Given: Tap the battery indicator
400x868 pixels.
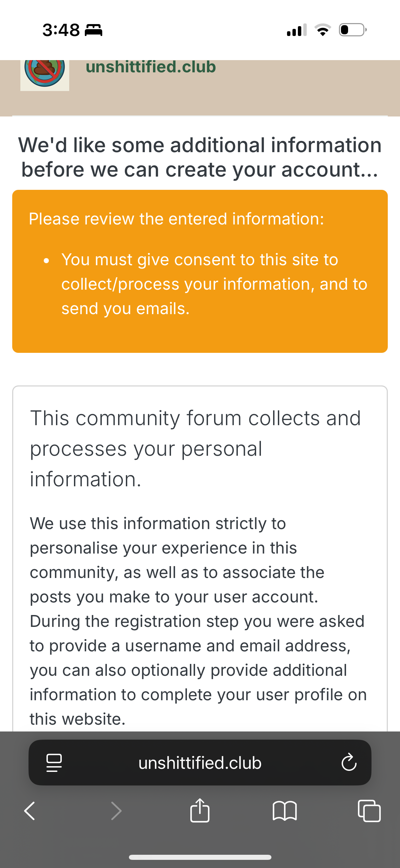Looking at the screenshot, I should 353,30.
